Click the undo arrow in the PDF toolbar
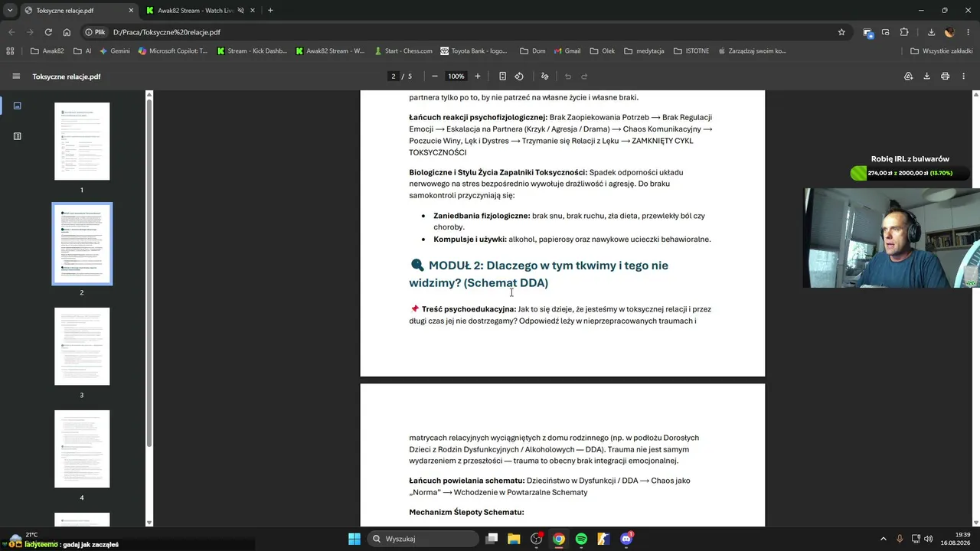Screen dimensions: 980x551 tap(567, 77)
